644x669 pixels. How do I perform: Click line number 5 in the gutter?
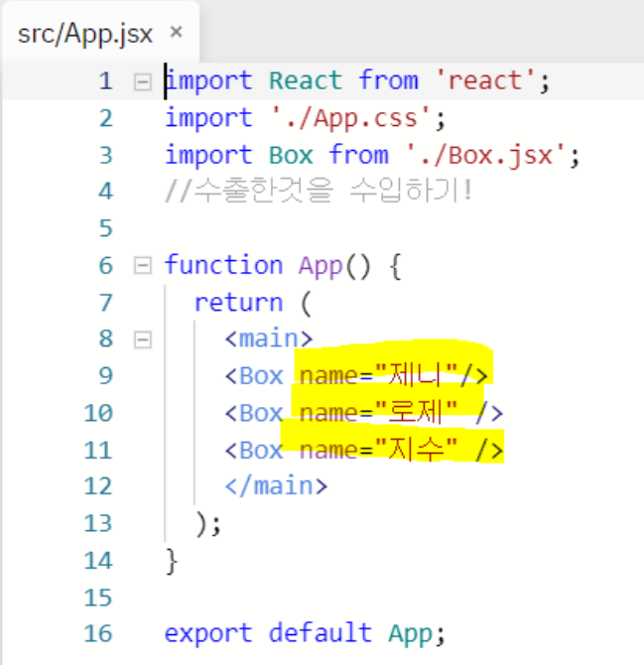(106, 228)
